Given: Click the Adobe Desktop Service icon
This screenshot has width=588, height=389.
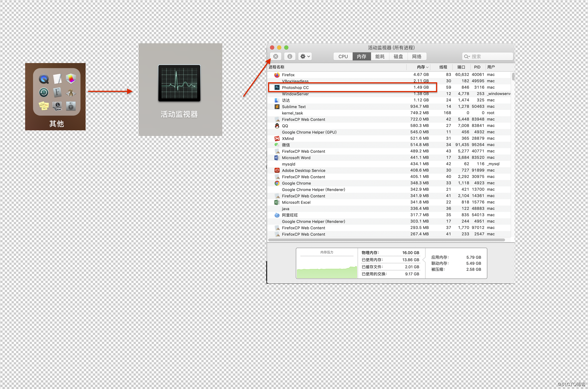Looking at the screenshot, I should [x=277, y=170].
